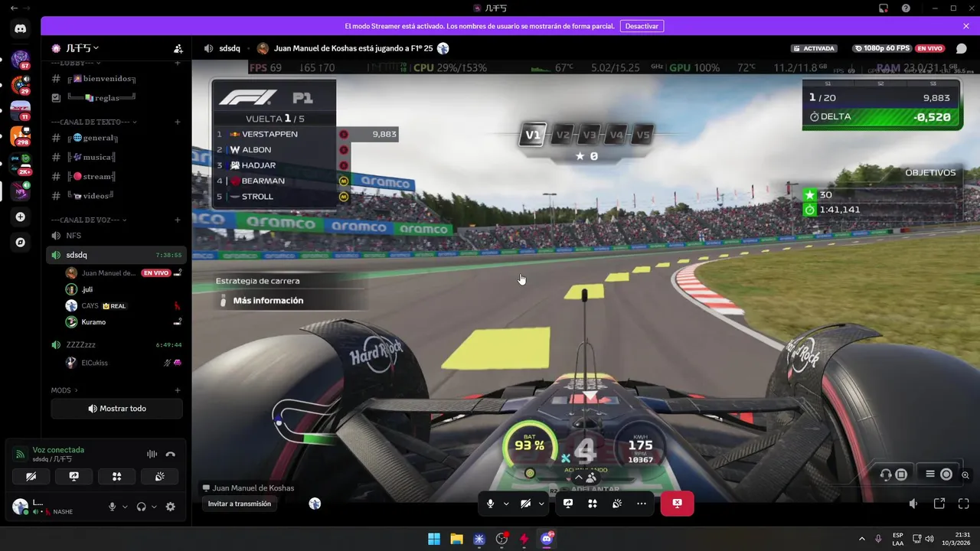Open soundboard in voice panel
This screenshot has width=980, height=551.
click(159, 476)
